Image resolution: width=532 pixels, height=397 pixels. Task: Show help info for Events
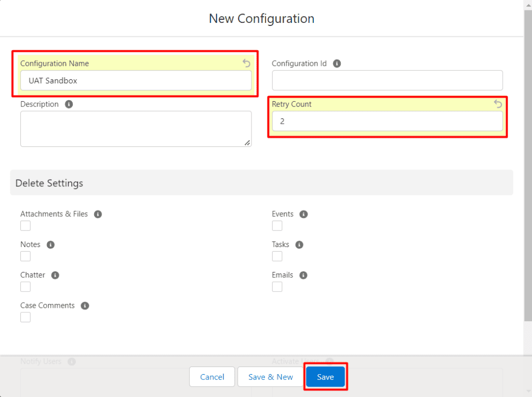click(x=304, y=214)
